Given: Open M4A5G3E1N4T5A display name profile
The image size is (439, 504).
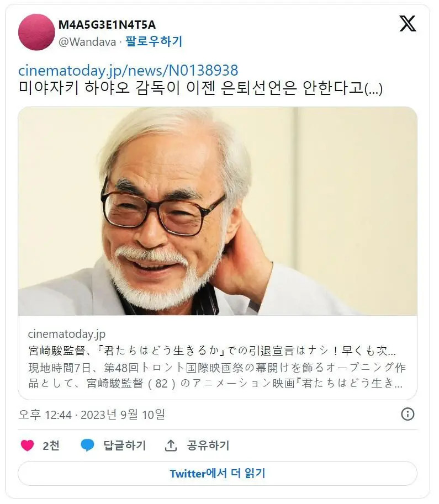Looking at the screenshot, I should pos(107,25).
